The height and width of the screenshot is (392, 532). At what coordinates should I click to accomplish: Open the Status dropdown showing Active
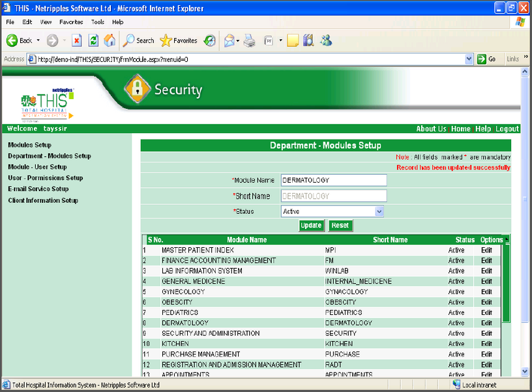(332, 211)
